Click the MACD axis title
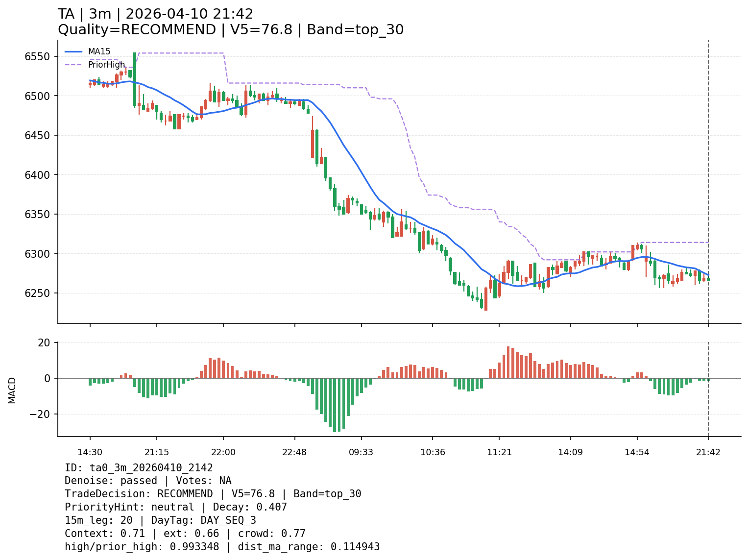748x560 pixels. point(12,390)
